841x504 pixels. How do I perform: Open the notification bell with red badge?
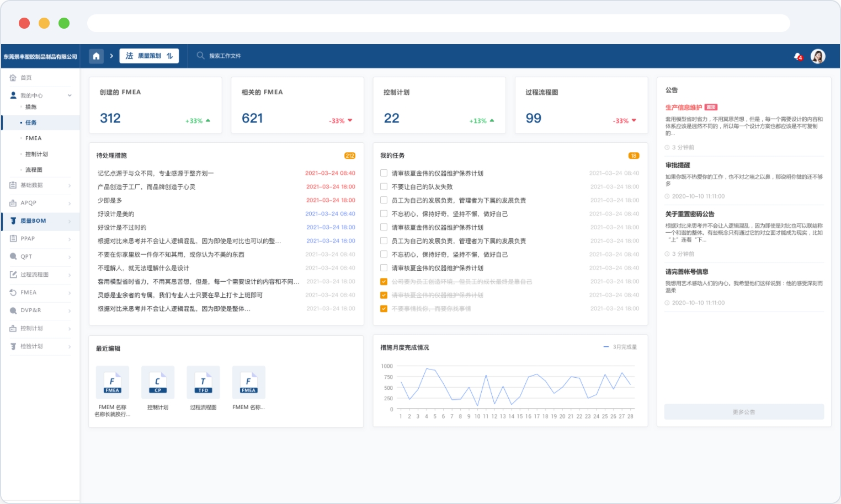coord(798,56)
